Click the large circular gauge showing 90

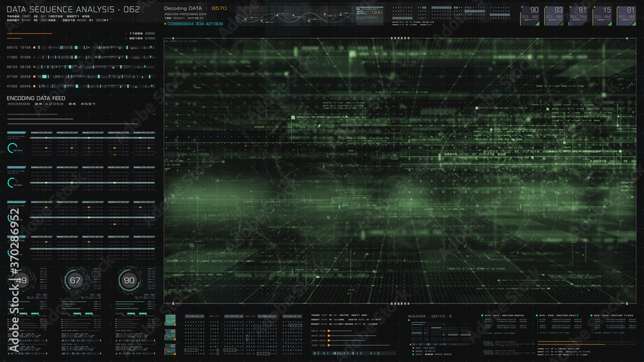[x=129, y=280]
